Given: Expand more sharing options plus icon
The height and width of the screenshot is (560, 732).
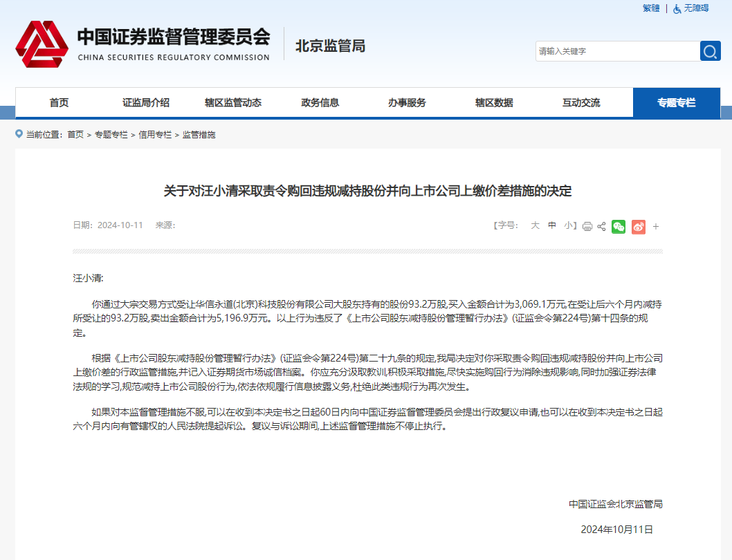Looking at the screenshot, I should click(656, 226).
